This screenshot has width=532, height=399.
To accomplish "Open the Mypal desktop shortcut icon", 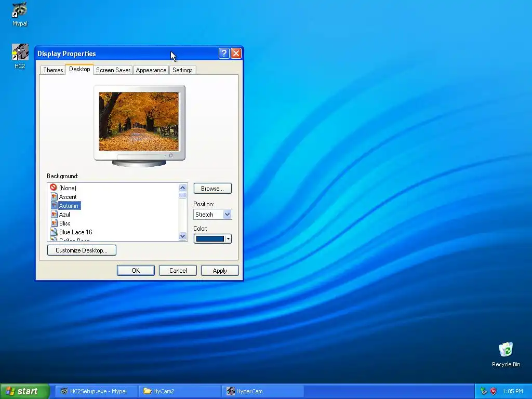I will point(20,10).
